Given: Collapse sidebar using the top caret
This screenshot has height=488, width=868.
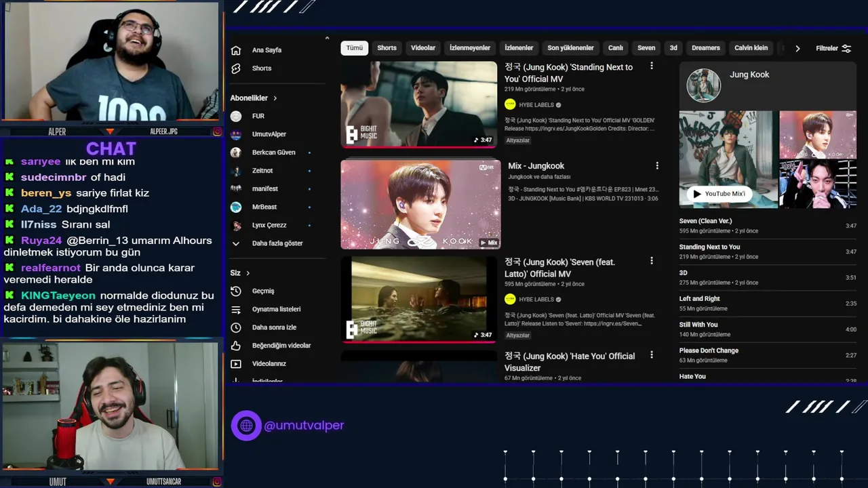Looking at the screenshot, I should click(327, 38).
